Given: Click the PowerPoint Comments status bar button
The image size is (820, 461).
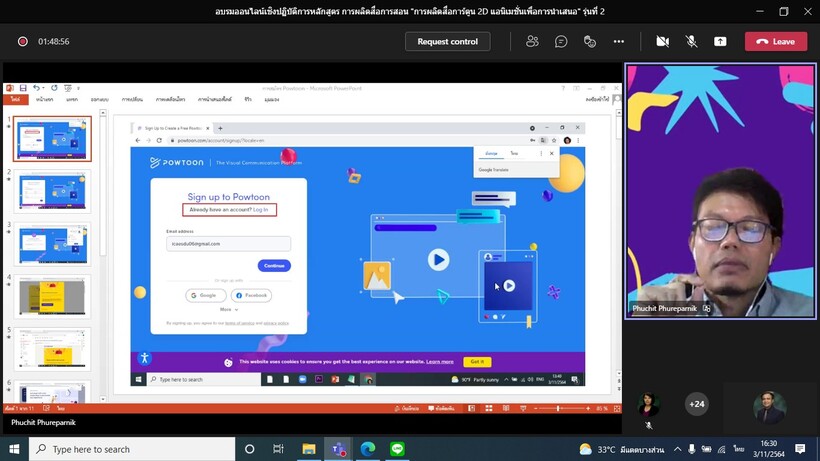Looking at the screenshot, I should 441,408.
